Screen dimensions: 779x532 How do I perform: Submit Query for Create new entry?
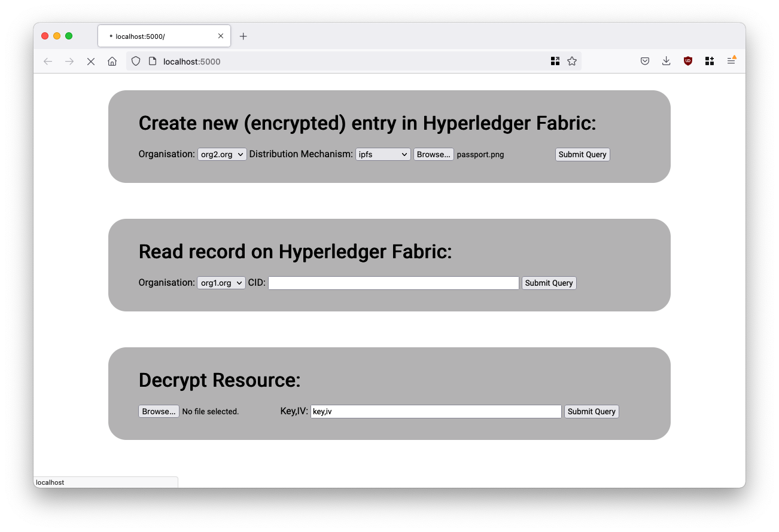point(583,154)
